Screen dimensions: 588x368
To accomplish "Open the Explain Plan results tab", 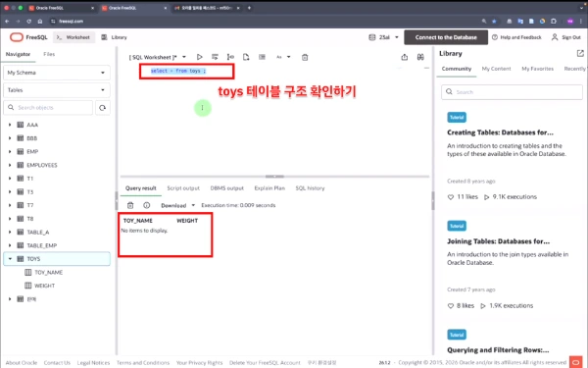I will point(269,188).
